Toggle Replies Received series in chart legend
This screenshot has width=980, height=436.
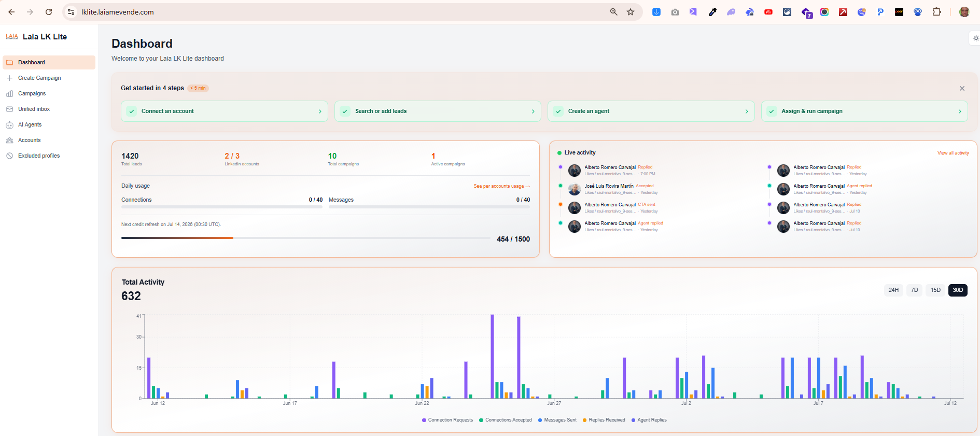pyautogui.click(x=604, y=420)
